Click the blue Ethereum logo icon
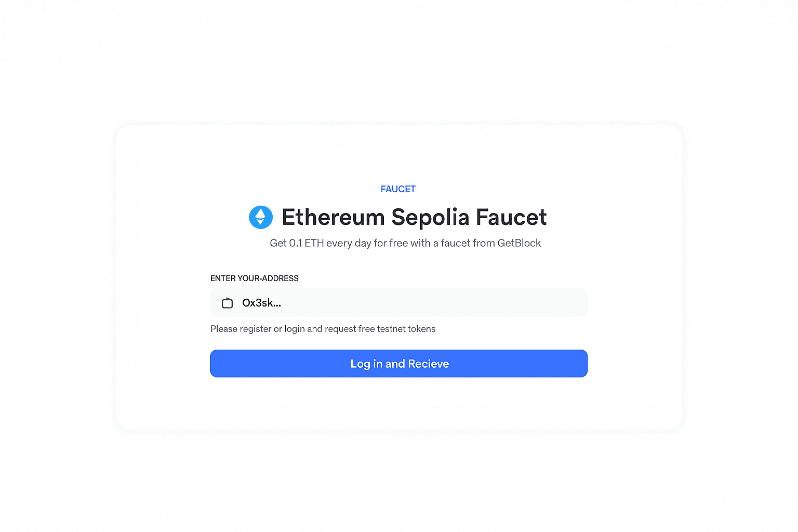798x532 pixels. click(261, 217)
